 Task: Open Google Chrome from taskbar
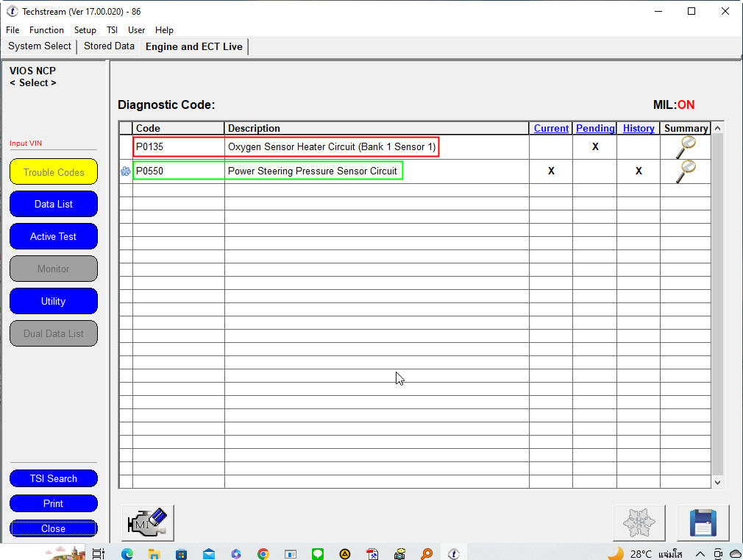[263, 553]
